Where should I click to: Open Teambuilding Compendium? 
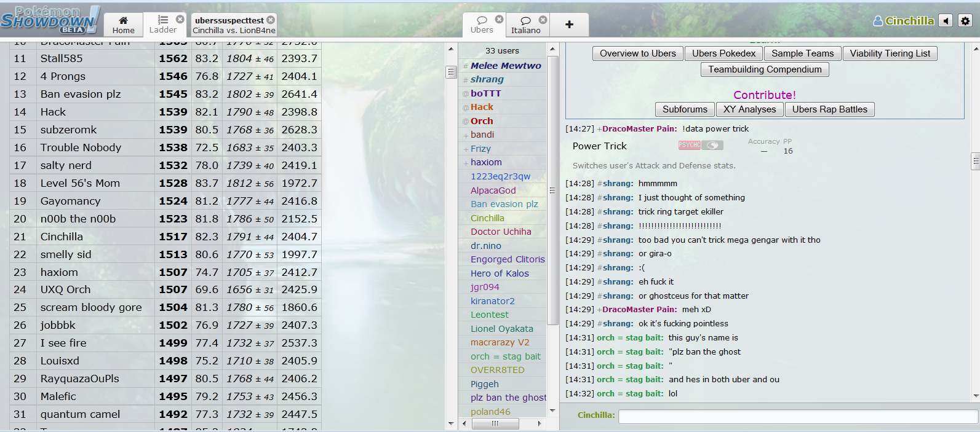tap(765, 69)
